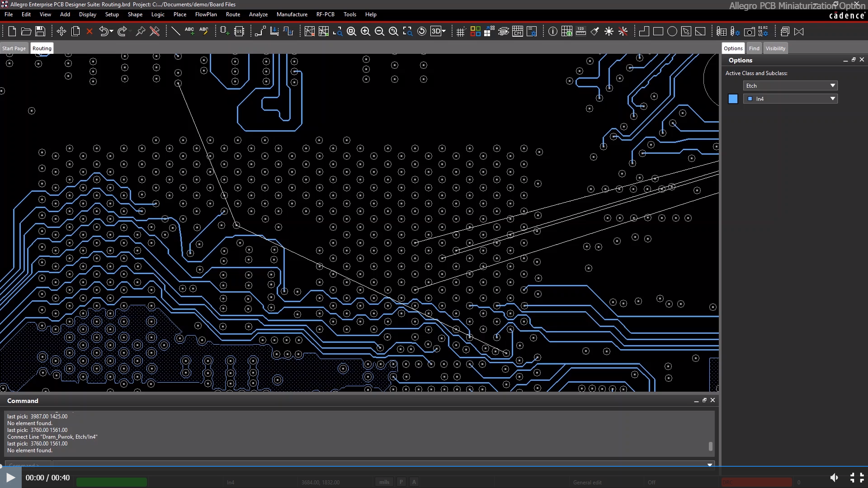Toggle the mils units button

(384, 482)
